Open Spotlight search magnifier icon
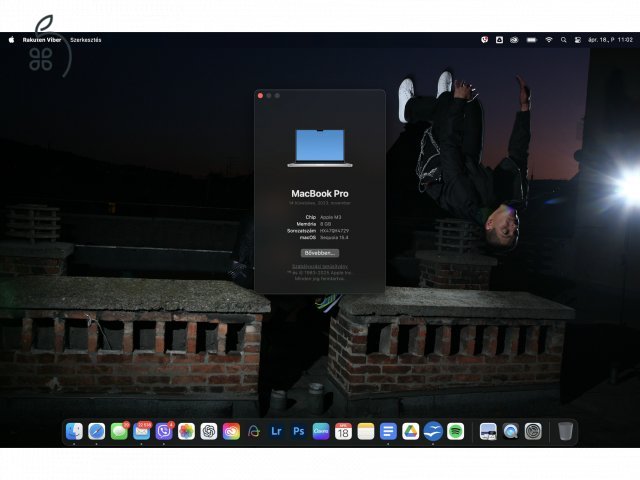Viewport: 640px width, 480px height. tap(564, 40)
